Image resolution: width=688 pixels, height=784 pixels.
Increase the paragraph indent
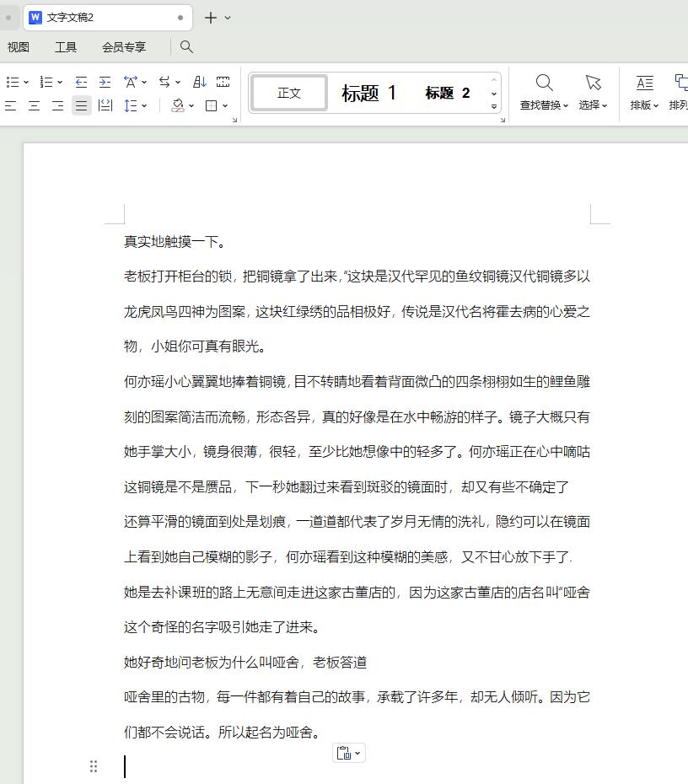105,82
